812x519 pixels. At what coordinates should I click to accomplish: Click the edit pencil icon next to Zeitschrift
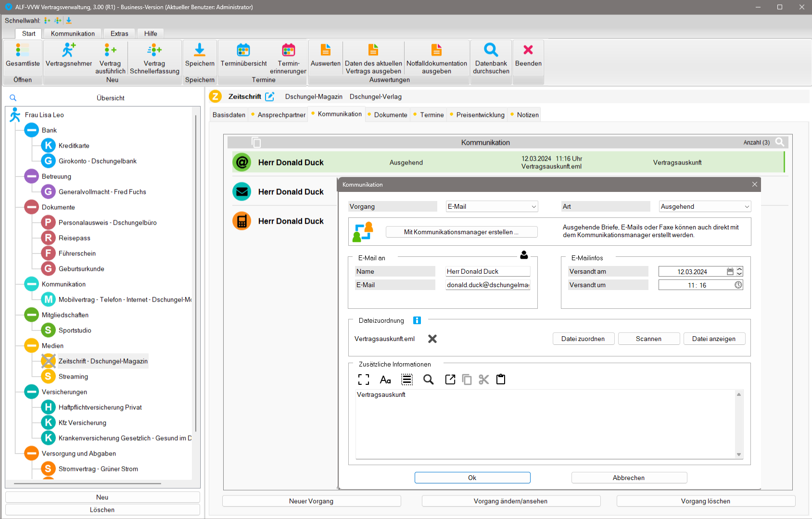coord(270,97)
